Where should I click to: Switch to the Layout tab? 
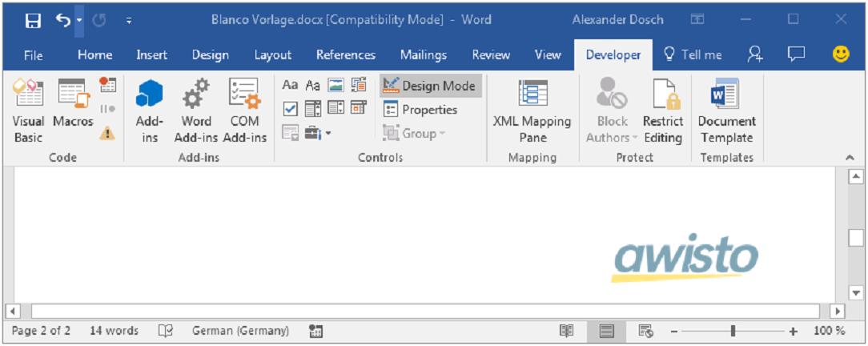point(272,54)
